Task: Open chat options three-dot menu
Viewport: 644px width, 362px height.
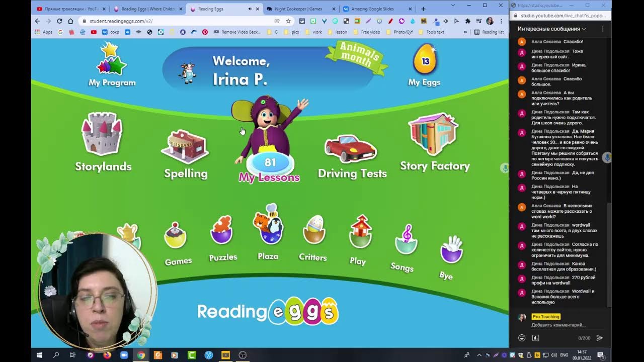Action: coord(602,29)
